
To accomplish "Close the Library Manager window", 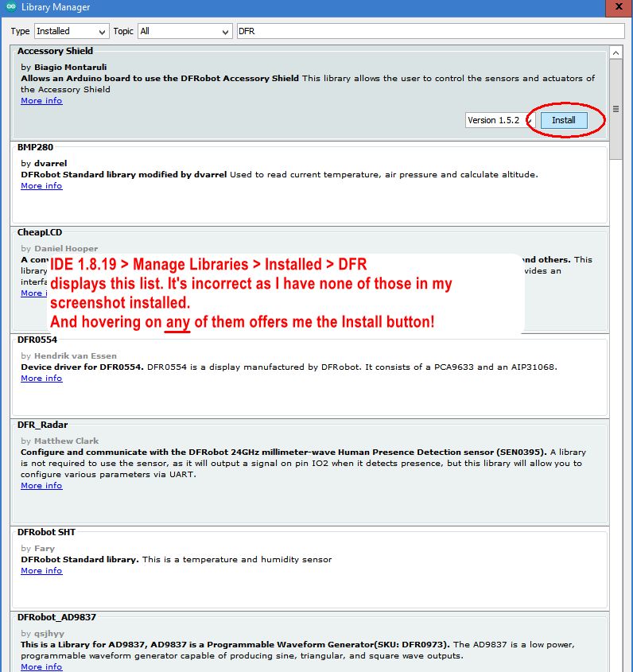I will coord(619,7).
